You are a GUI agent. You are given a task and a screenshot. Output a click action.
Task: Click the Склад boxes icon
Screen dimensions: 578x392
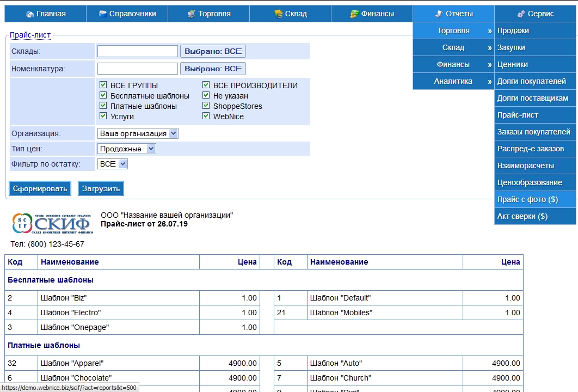click(278, 14)
